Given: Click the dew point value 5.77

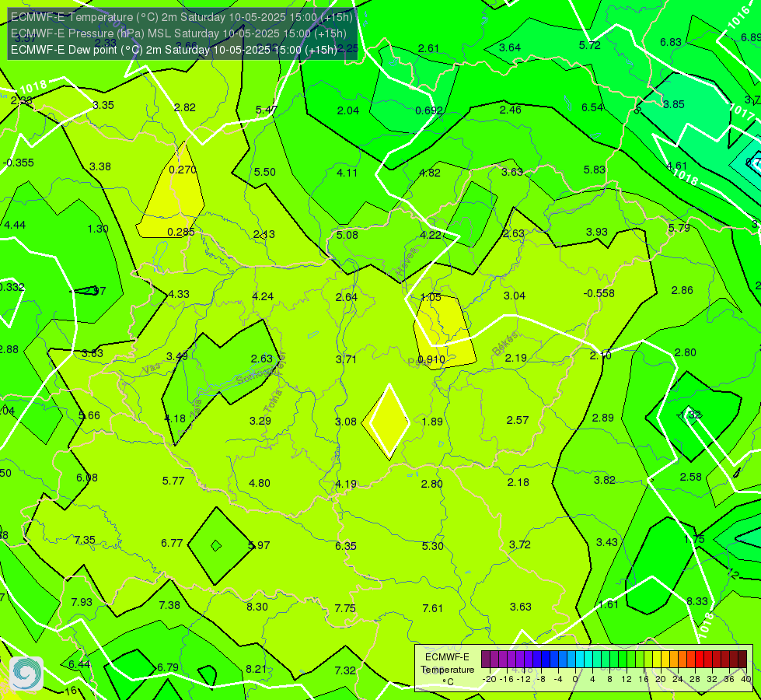Looking at the screenshot, I should coord(173,481).
